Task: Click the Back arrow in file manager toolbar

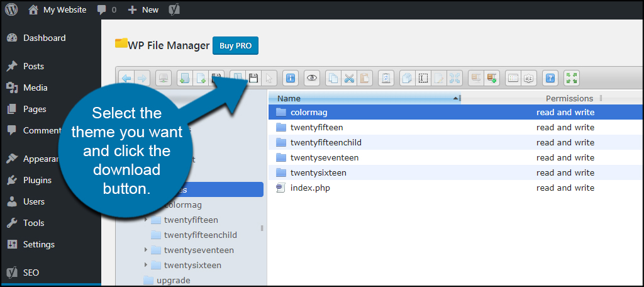Action: point(126,77)
